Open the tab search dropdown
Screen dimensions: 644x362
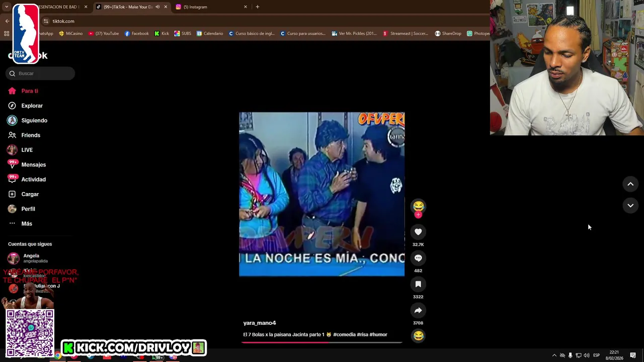point(7,7)
